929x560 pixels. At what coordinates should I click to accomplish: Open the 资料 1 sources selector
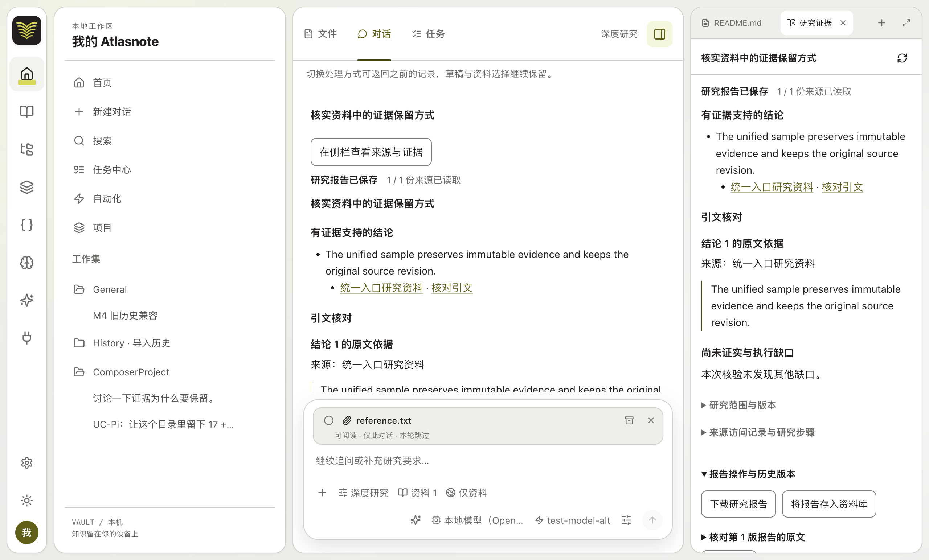point(417,493)
